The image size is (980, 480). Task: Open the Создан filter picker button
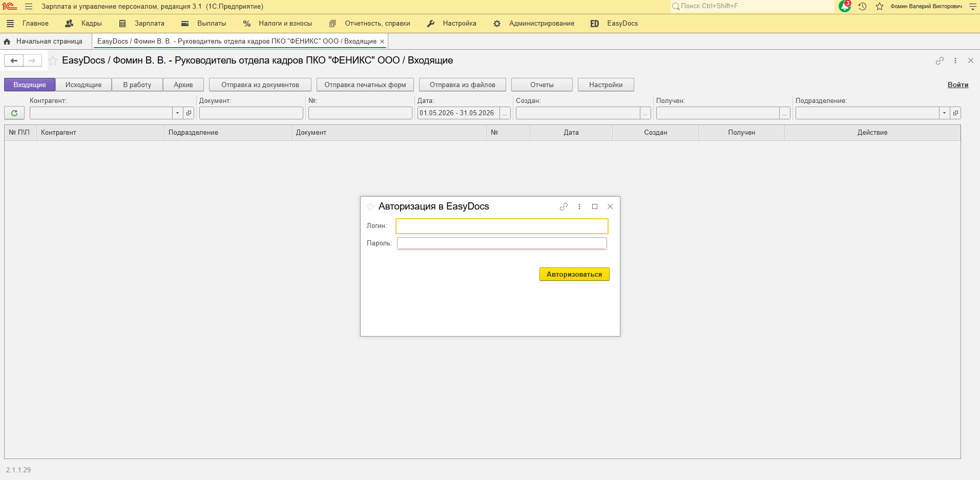pyautogui.click(x=645, y=113)
